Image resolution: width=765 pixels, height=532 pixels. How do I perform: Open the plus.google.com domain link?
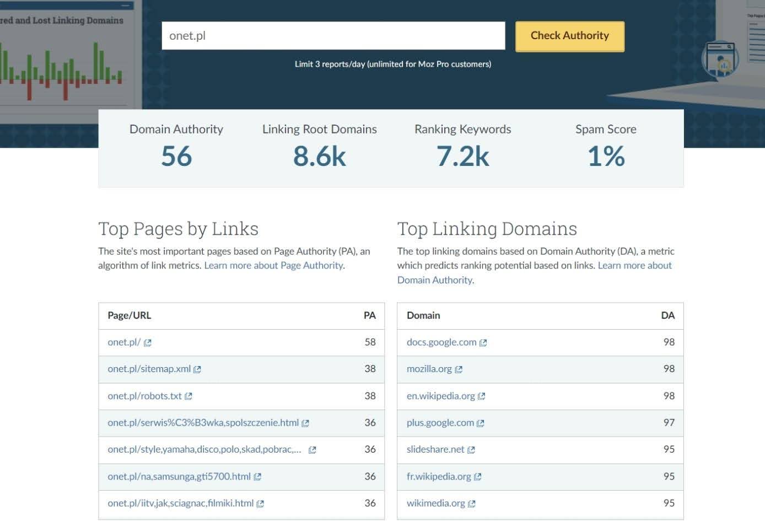[x=440, y=423]
